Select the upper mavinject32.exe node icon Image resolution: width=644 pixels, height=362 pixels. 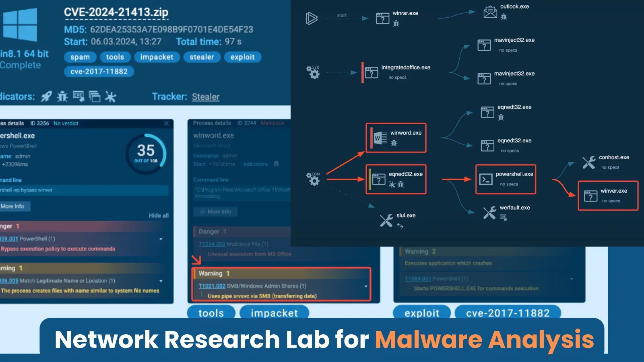point(484,45)
